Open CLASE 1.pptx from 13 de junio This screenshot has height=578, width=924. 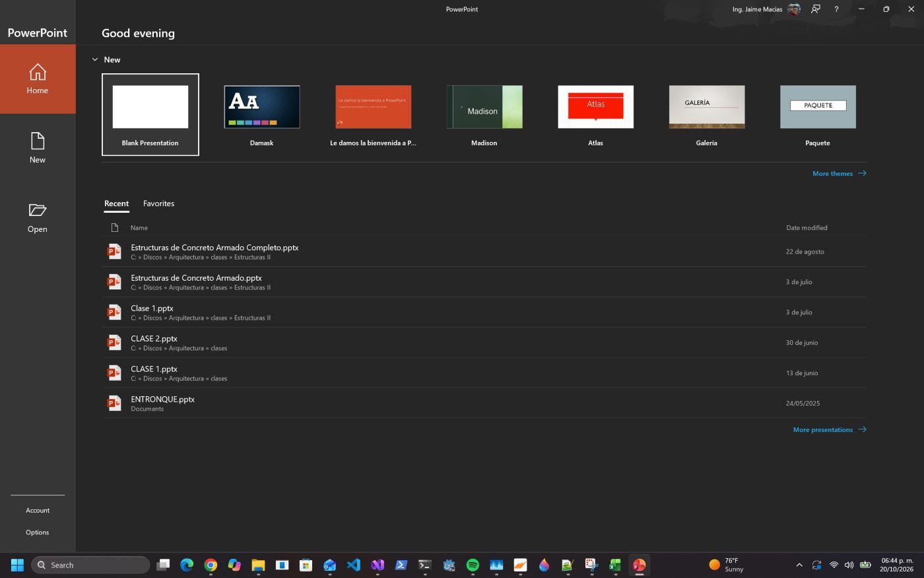tap(484, 373)
